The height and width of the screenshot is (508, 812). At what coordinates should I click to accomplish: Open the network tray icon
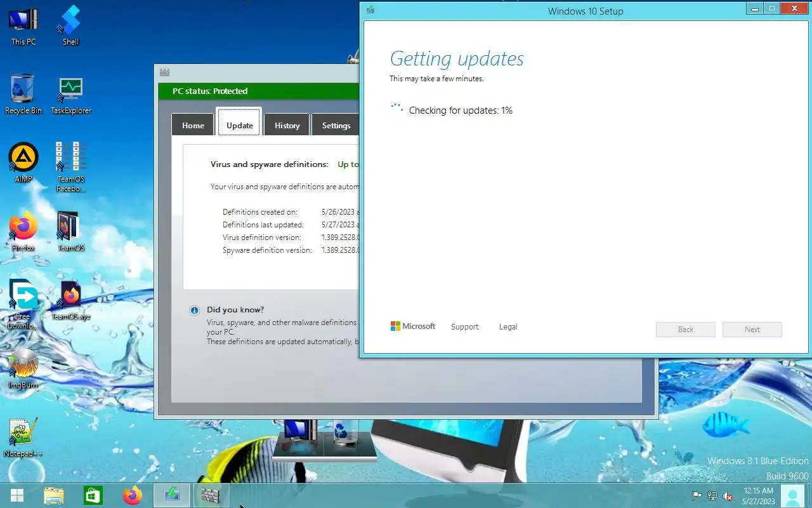[x=712, y=496]
